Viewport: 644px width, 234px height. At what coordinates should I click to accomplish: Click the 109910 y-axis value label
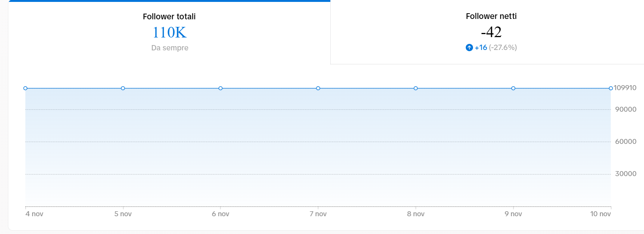click(625, 88)
